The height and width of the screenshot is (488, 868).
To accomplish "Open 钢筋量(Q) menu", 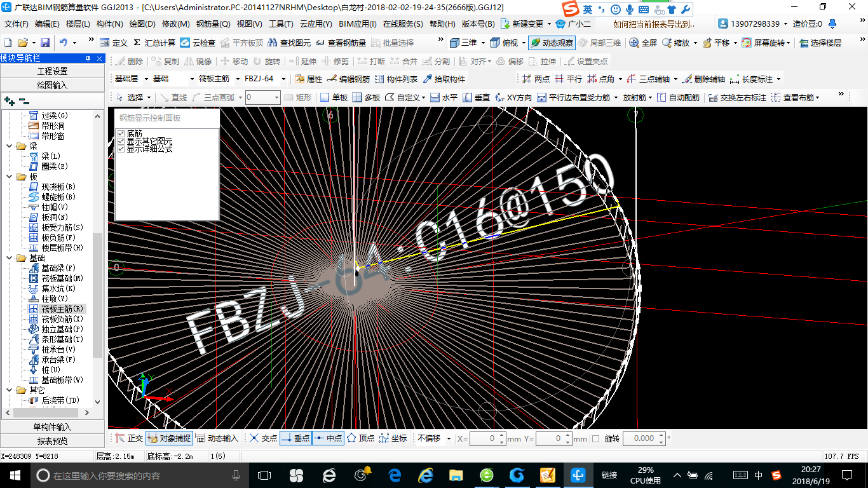I will pos(213,24).
